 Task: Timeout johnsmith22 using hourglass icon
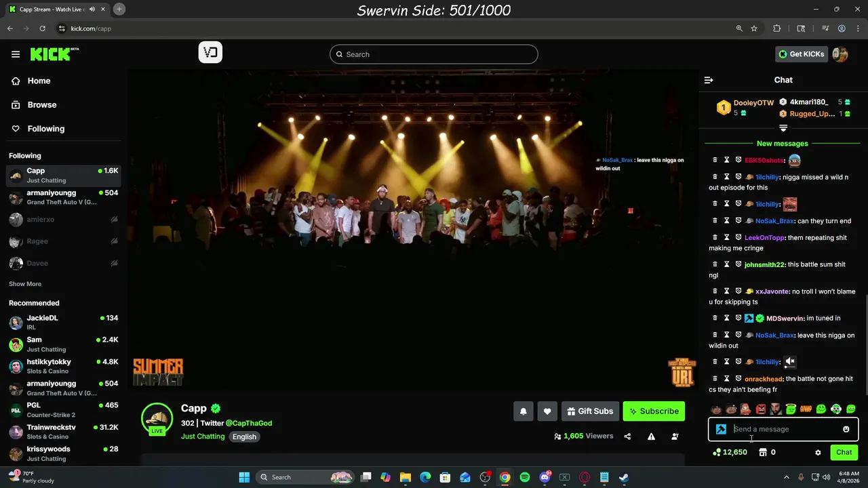[x=726, y=264]
